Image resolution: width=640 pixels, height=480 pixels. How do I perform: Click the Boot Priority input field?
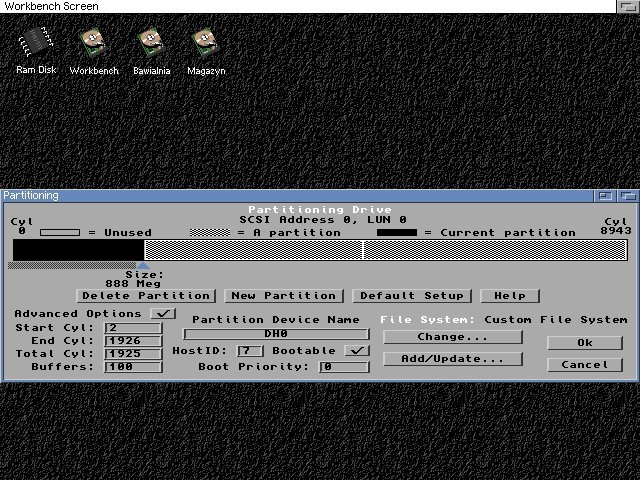point(344,367)
